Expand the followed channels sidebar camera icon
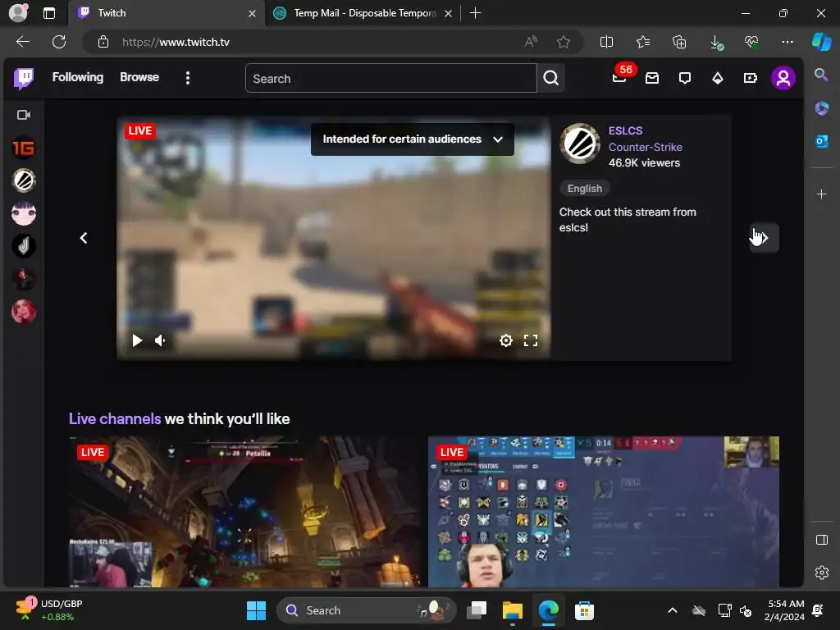The image size is (840, 630). pos(24,115)
